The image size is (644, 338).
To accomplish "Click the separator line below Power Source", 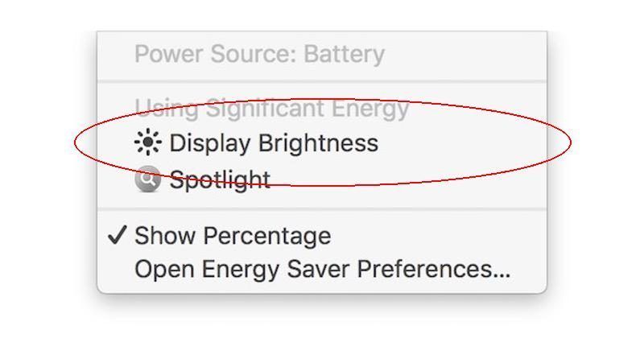I will tap(322, 80).
